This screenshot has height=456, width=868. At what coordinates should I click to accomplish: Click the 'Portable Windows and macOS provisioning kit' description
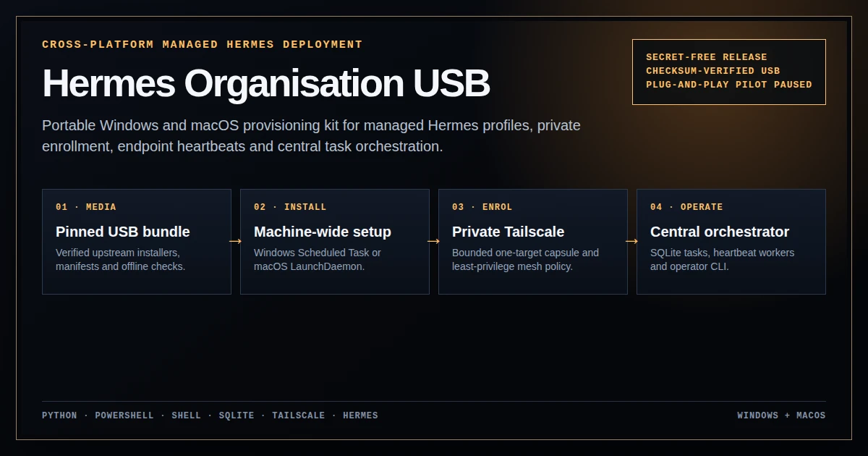click(x=311, y=136)
